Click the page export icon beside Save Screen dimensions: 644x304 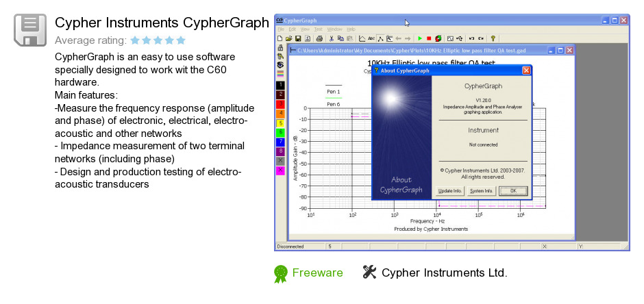(x=308, y=38)
